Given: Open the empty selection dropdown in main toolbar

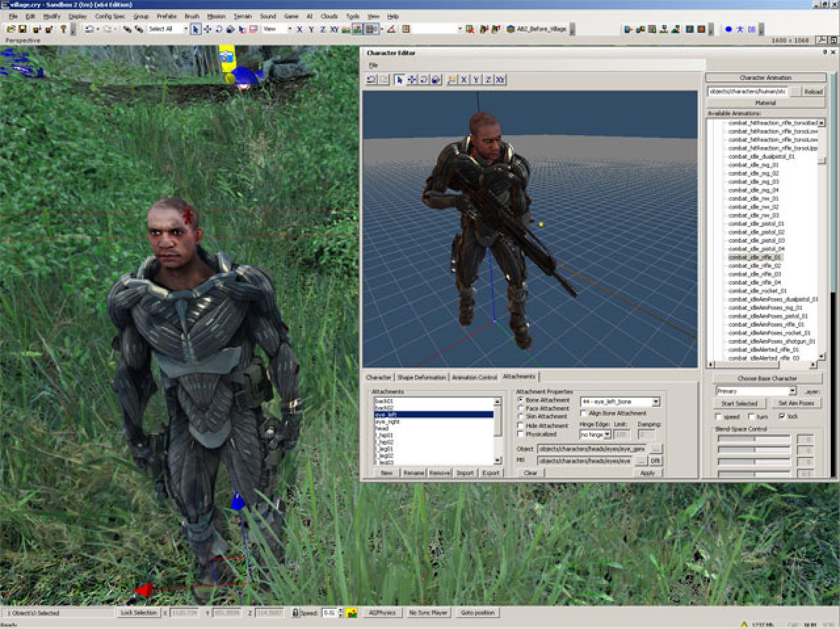Looking at the screenshot, I should click(459, 29).
